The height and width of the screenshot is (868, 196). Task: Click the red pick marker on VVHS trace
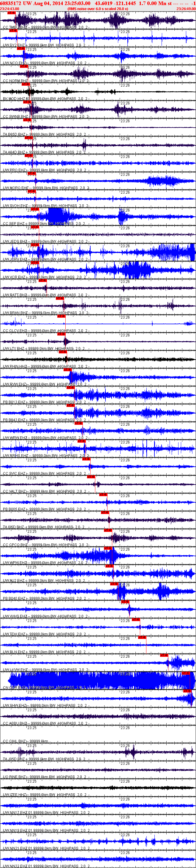125,602
